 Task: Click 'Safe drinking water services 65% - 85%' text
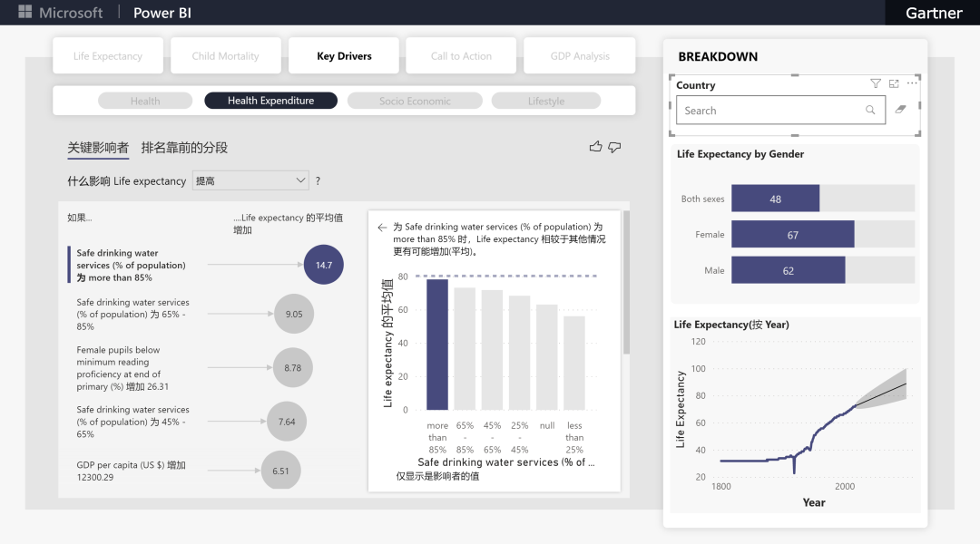132,314
